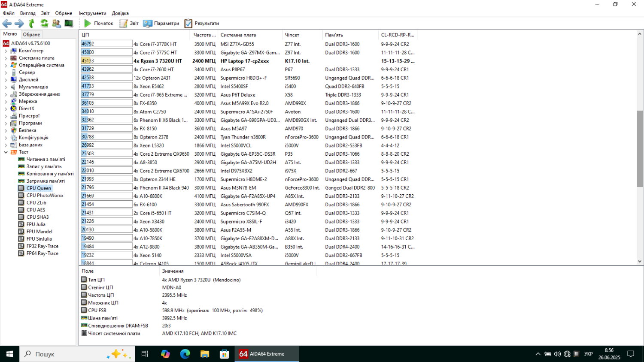This screenshot has height=362, width=644.
Task: Click the green Back arrow in toolbar
Action: 7,24
